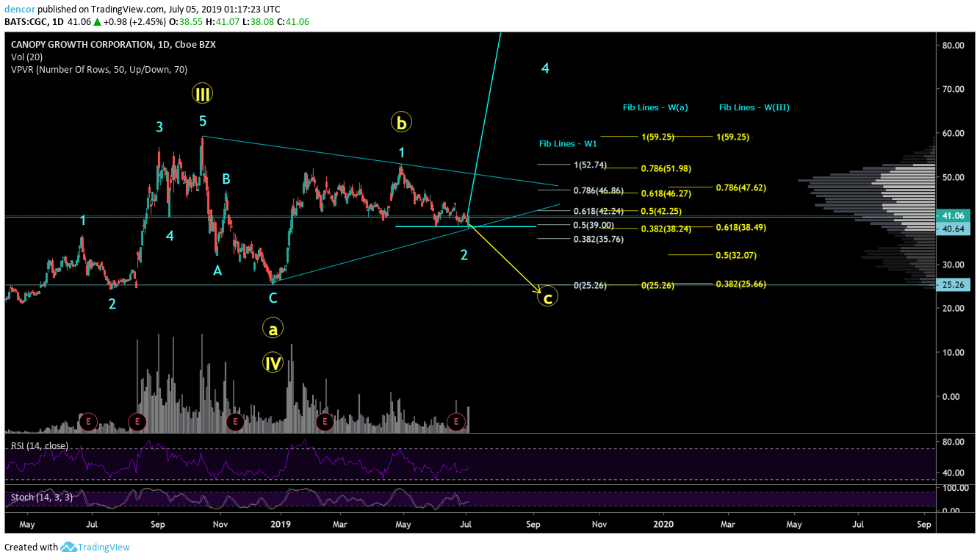Click the "0.382(35.76)" Fib level label
This screenshot has height=560, width=980.
tap(599, 239)
